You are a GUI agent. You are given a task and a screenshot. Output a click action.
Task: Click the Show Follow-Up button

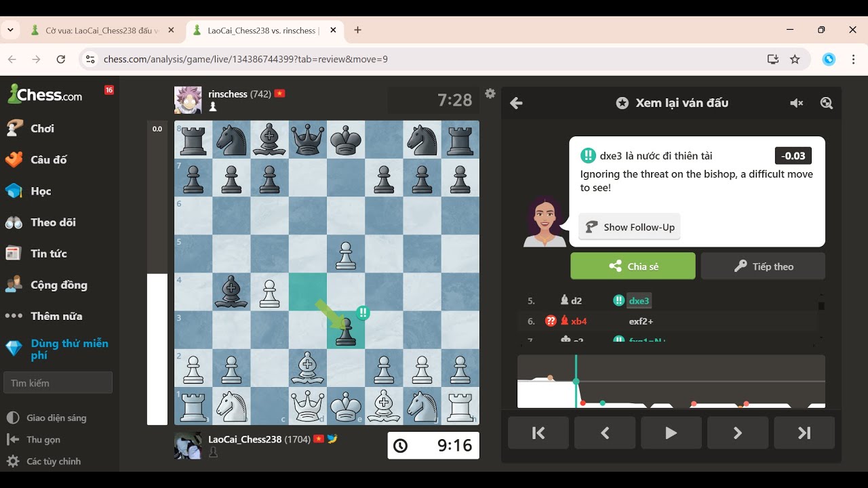click(x=629, y=227)
